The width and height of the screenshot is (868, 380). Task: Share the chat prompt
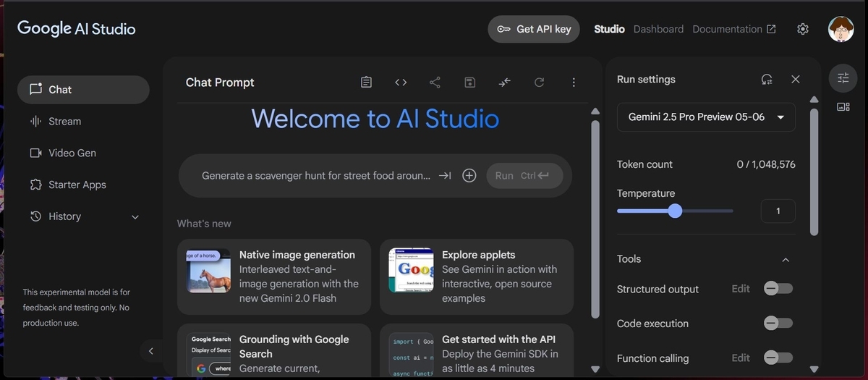coord(435,83)
